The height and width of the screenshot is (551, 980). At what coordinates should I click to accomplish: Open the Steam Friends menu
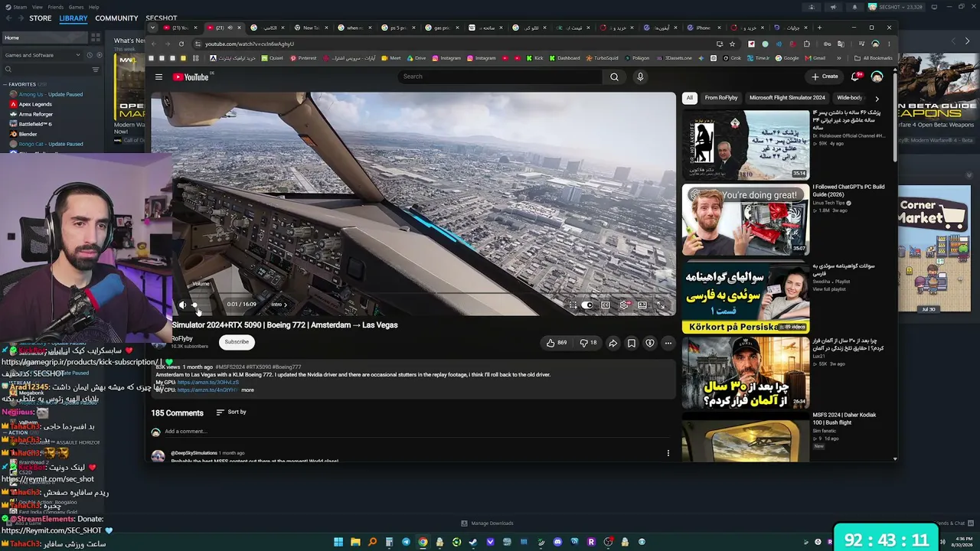(56, 7)
